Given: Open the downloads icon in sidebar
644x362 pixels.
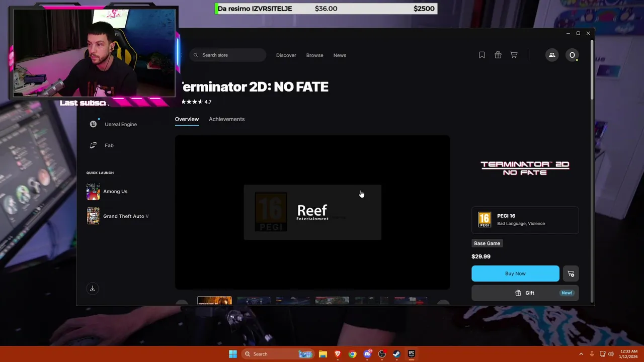Looking at the screenshot, I should pos(93,289).
